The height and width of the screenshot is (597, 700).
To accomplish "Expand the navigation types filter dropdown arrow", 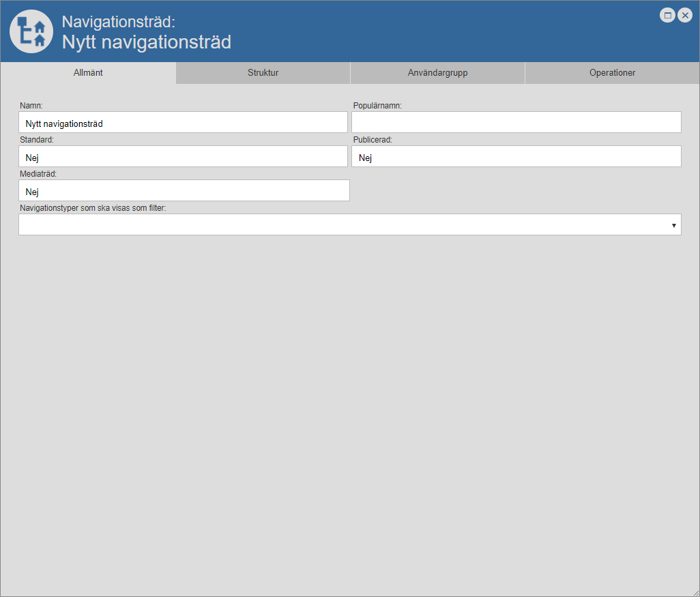I will point(673,225).
